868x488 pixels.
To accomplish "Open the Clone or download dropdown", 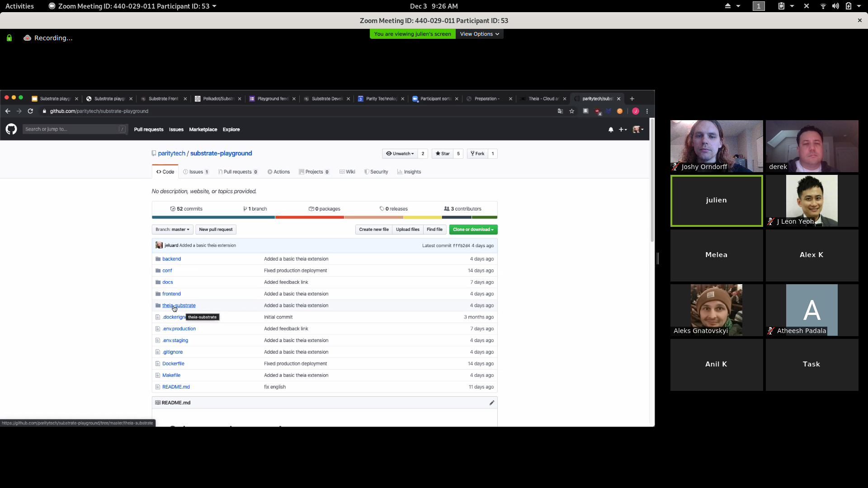I will coord(473,230).
